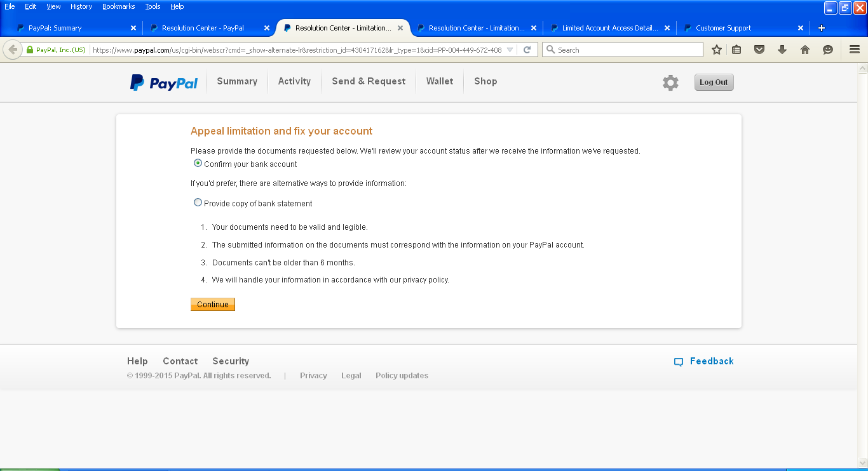Viewport: 868px width, 471px height.
Task: Click the PayPal logo
Action: coord(164,83)
